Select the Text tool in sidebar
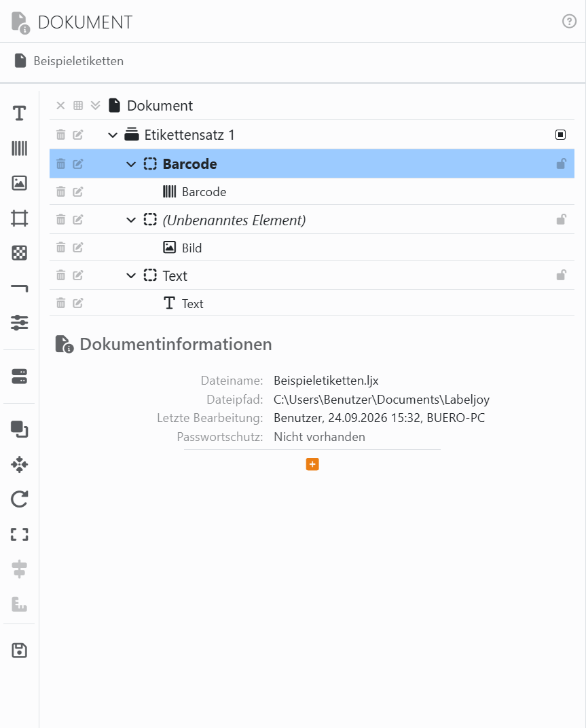Viewport: 586px width, 728px height. (x=19, y=113)
